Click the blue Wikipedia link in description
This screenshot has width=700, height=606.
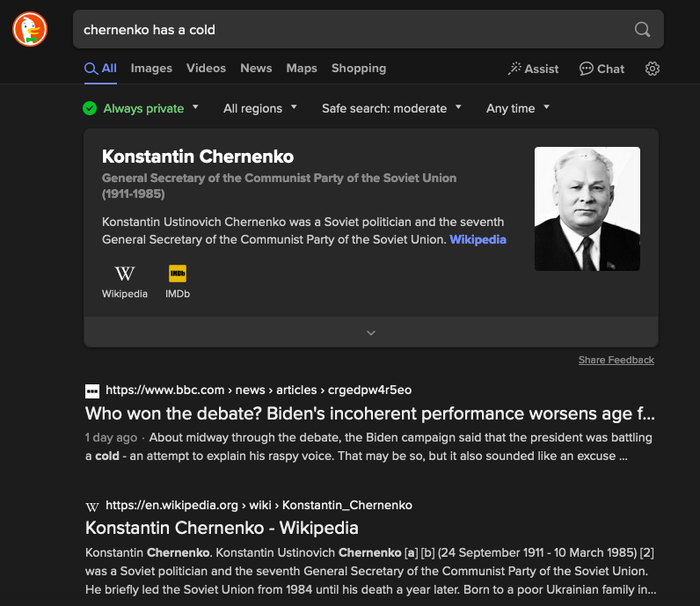tap(478, 240)
